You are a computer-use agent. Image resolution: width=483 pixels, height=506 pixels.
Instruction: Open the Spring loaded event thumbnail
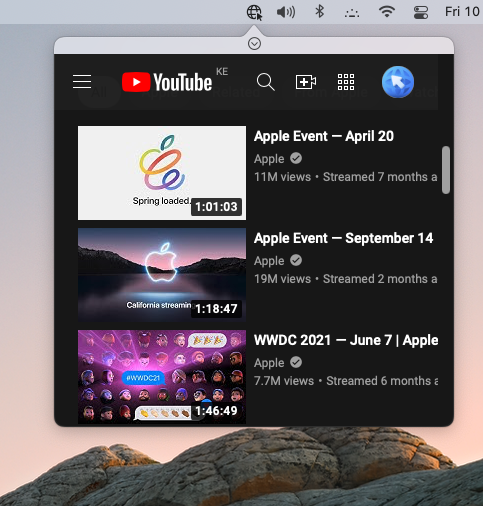point(162,173)
